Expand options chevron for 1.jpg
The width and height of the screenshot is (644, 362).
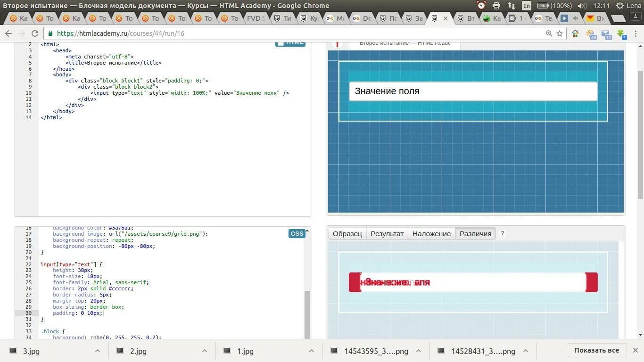[x=312, y=351]
